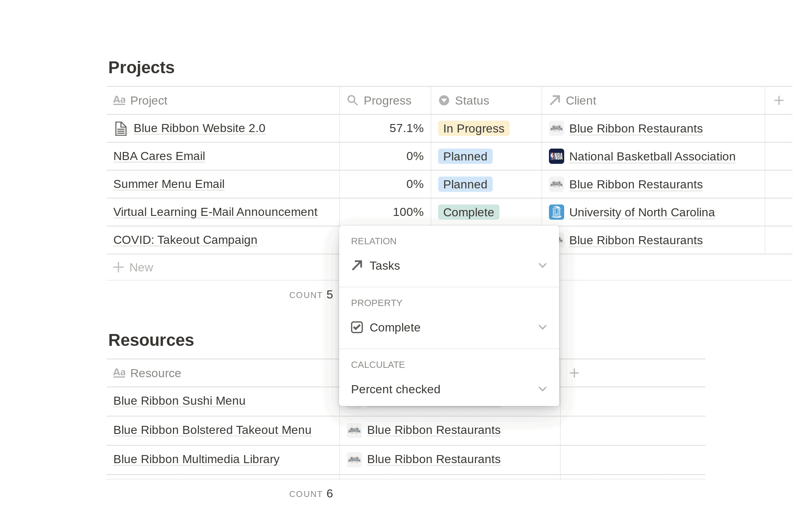This screenshot has width=812, height=508.
Task: Click the University of North Carolina building icon
Action: click(x=556, y=212)
